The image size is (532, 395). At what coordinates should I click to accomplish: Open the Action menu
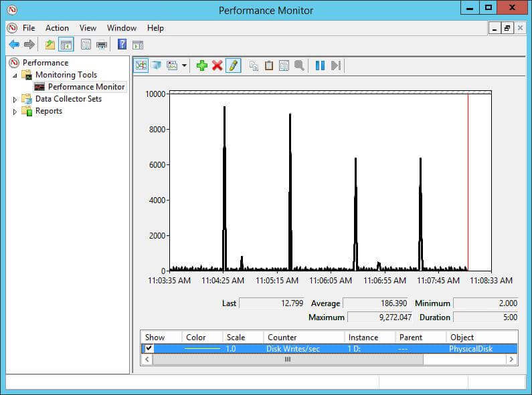click(57, 28)
